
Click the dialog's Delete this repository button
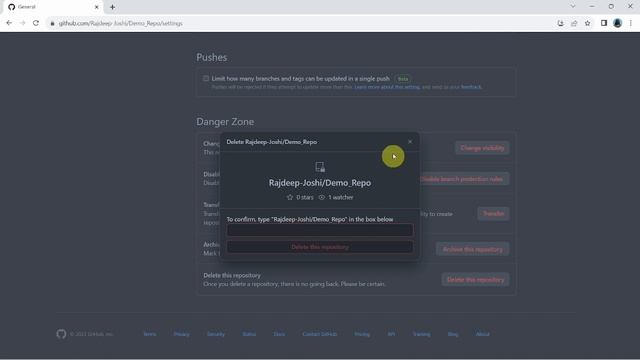point(320,247)
